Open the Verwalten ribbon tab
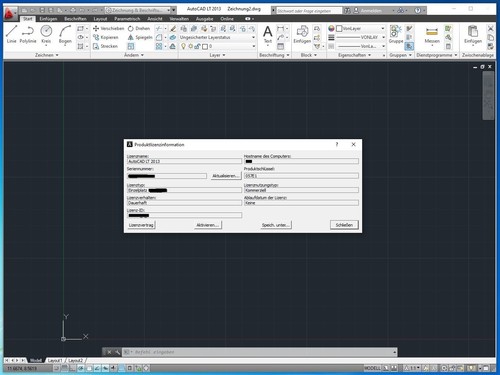Viewport: 500px width, 375px height. tap(179, 19)
